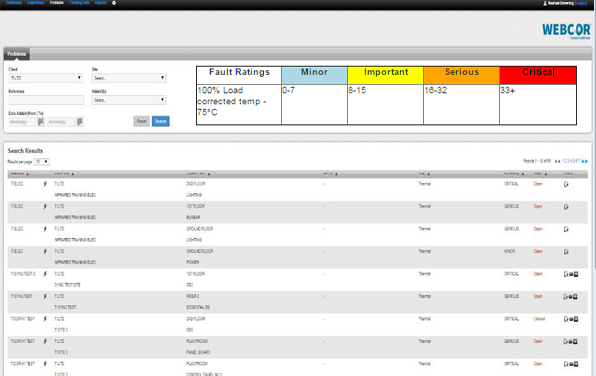Open edit icon for 2ND FLOOR LIGHTING problem
Screen dimensions: 596x376
(566, 184)
